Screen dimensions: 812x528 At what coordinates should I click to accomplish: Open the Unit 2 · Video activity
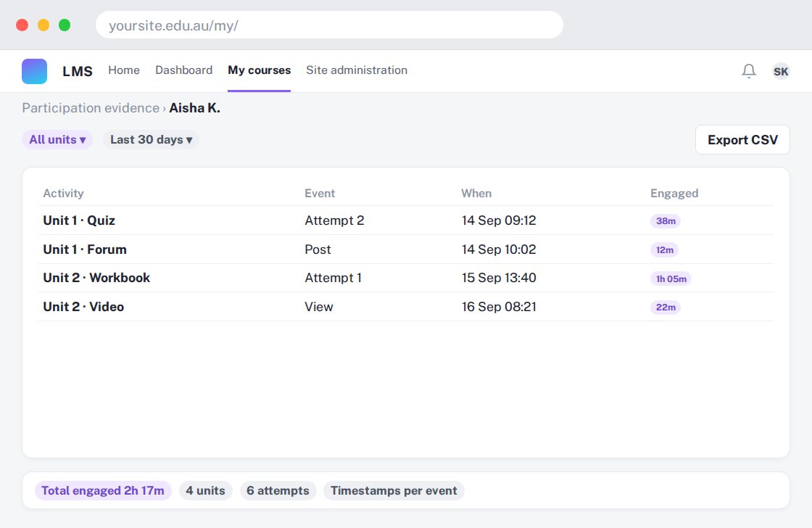click(83, 307)
